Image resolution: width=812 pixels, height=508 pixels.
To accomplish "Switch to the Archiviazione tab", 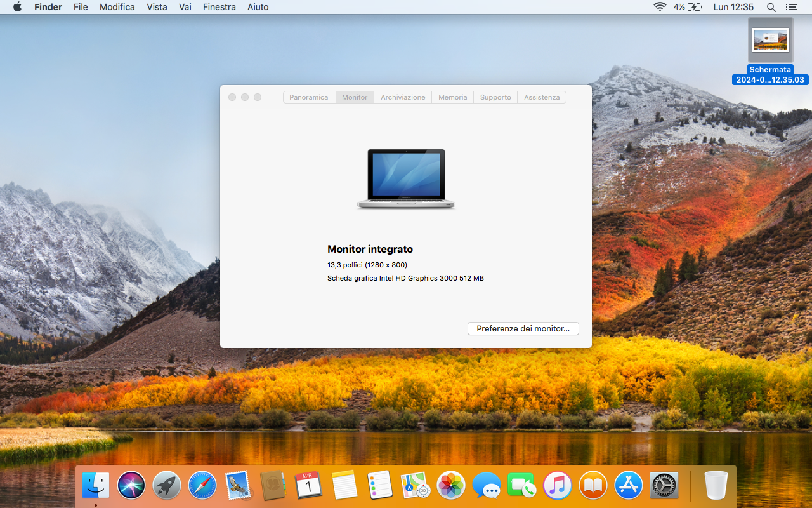I will coord(403,97).
